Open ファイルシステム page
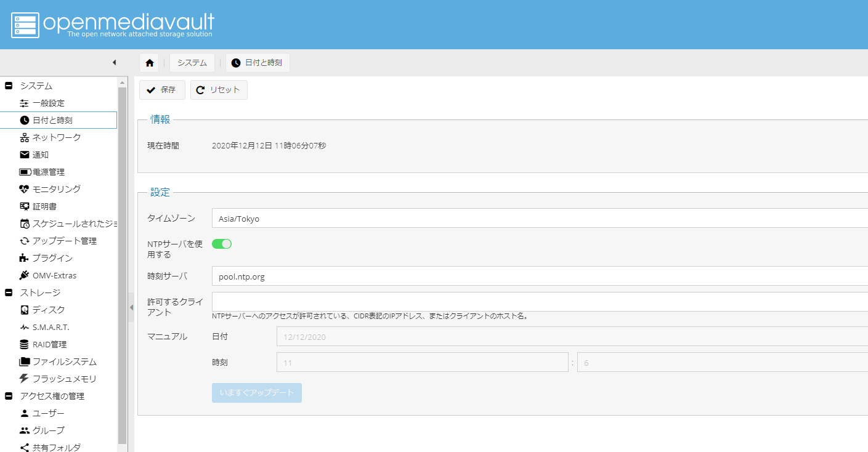868x452 pixels. (x=65, y=361)
